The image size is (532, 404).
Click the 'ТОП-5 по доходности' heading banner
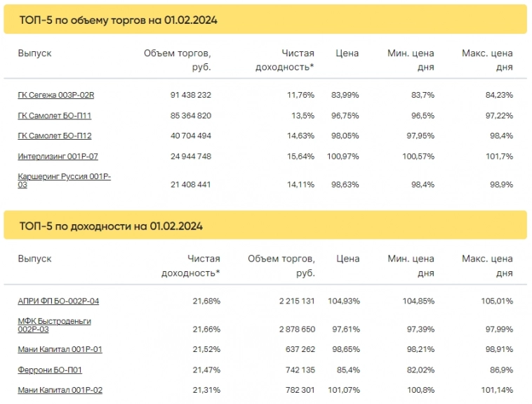pyautogui.click(x=265, y=226)
